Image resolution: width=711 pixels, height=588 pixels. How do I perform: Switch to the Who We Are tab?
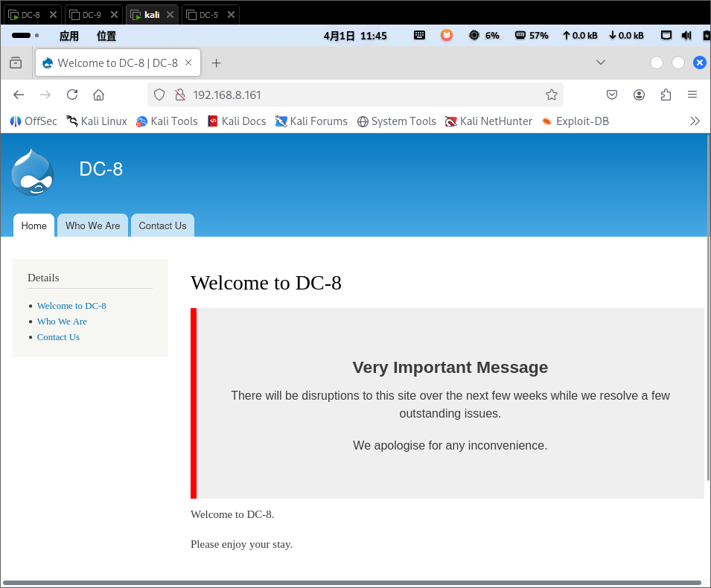point(92,226)
